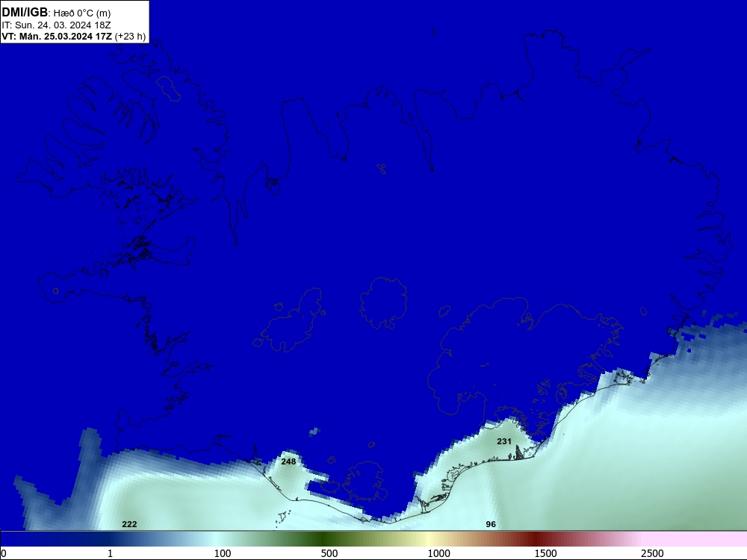Click the 100 label on the color scale

(223, 553)
